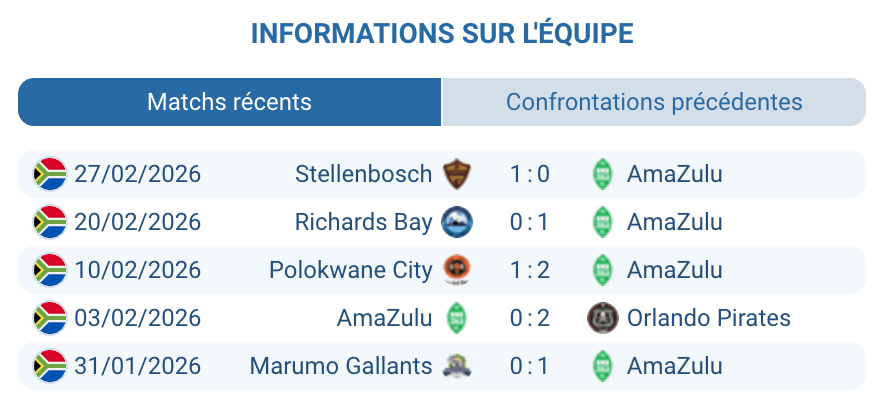Select the Richards Bay team name
The image size is (884, 410).
pos(363,222)
